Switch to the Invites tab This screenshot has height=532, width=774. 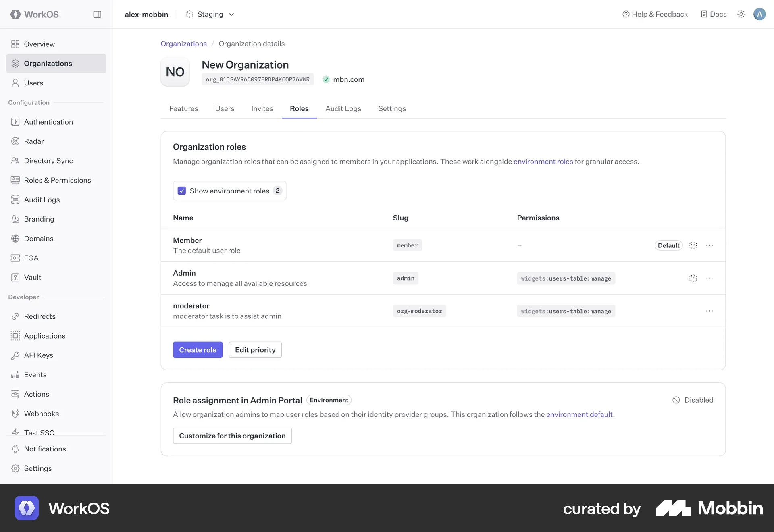coord(262,108)
